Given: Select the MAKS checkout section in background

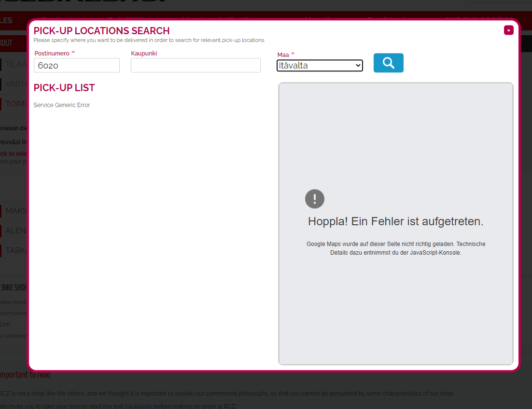Looking at the screenshot, I should [14, 211].
